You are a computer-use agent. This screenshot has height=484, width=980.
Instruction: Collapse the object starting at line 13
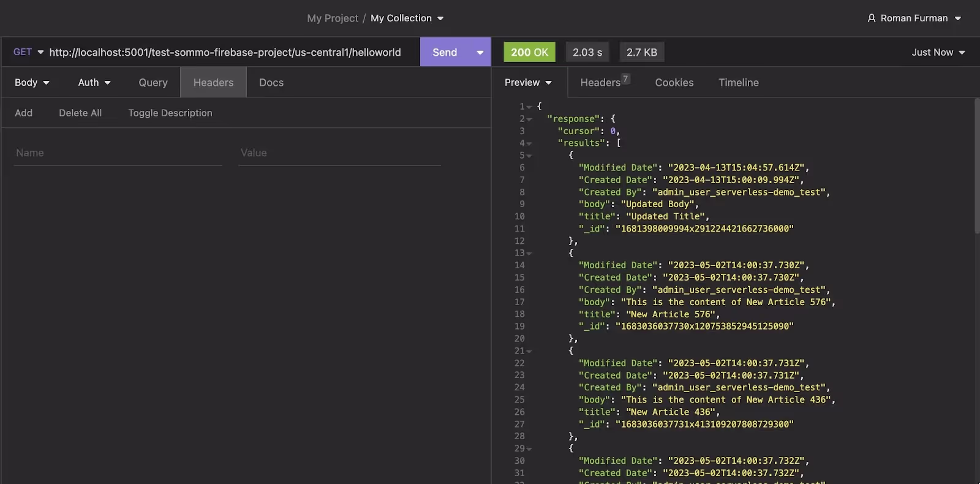point(529,254)
